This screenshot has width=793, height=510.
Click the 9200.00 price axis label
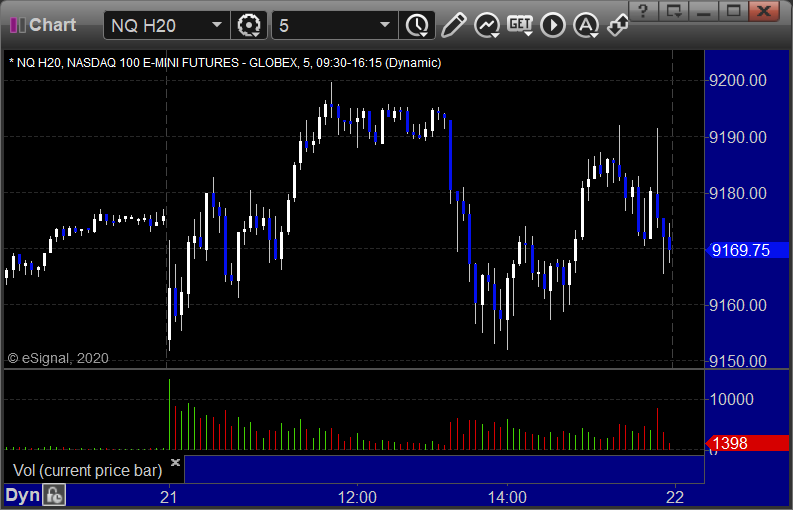pos(738,80)
